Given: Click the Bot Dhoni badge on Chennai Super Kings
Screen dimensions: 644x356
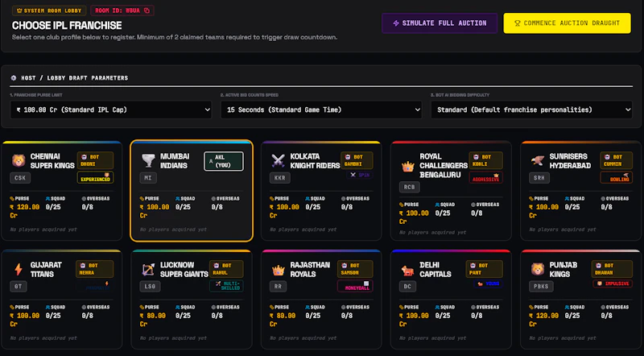Looking at the screenshot, I should (x=95, y=160).
